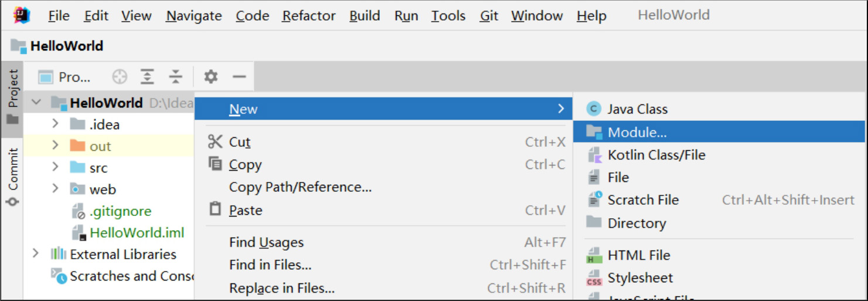Toggle the Project tool window tab

pos(13,95)
